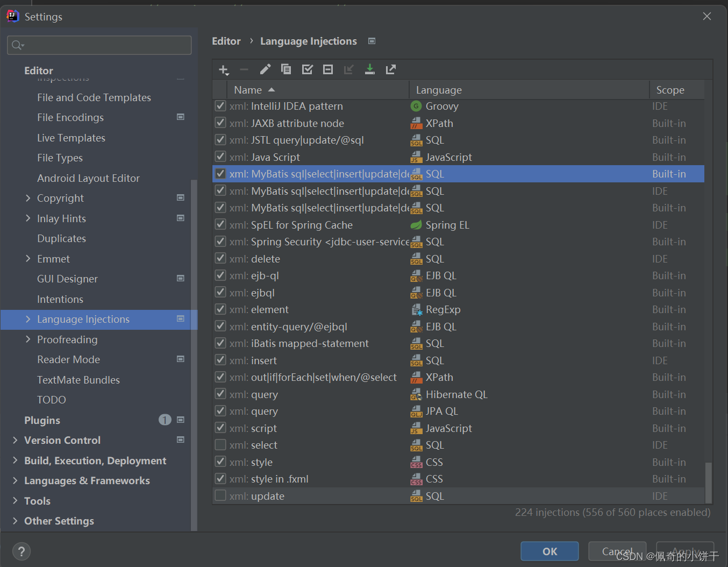Screen dimensions: 728x567
Task: Sort by the Scope column header
Action: tap(677, 90)
